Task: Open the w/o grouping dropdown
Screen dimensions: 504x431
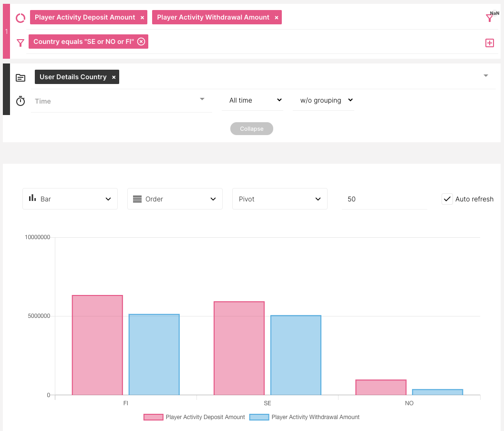Action: [324, 101]
